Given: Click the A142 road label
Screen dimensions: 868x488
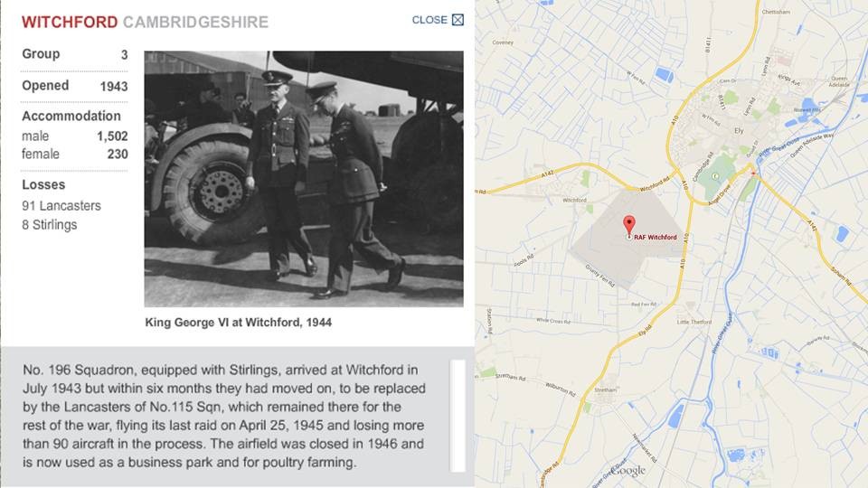Looking at the screenshot, I should (548, 174).
